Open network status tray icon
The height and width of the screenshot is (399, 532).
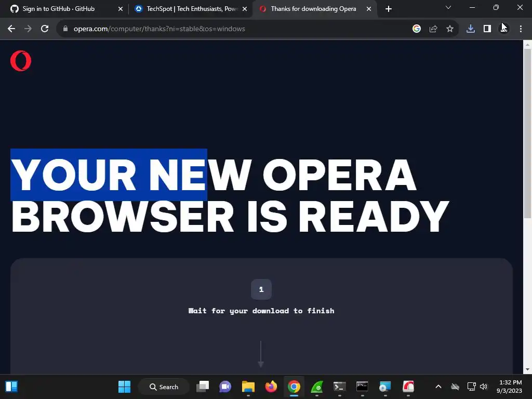click(x=471, y=387)
